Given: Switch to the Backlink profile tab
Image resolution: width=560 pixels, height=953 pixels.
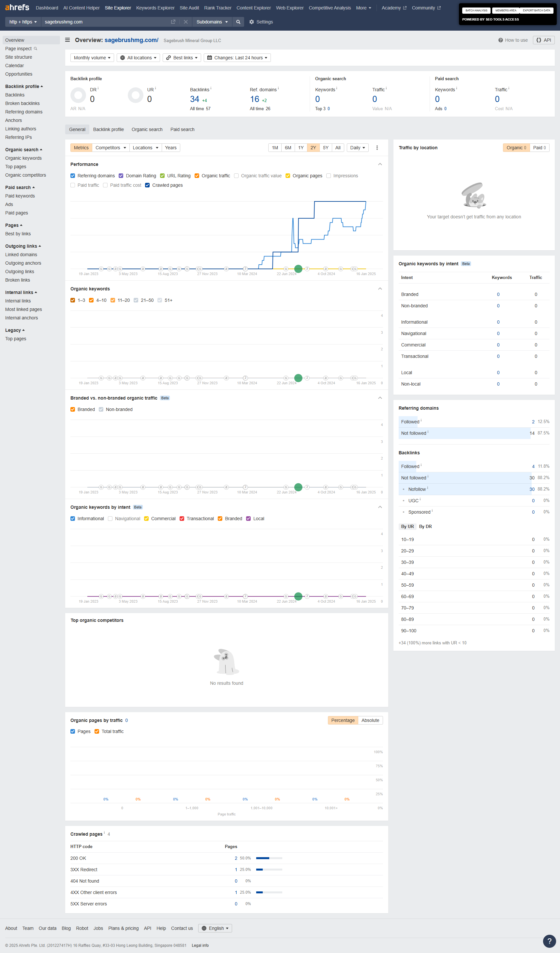Looking at the screenshot, I should pyautogui.click(x=109, y=129).
